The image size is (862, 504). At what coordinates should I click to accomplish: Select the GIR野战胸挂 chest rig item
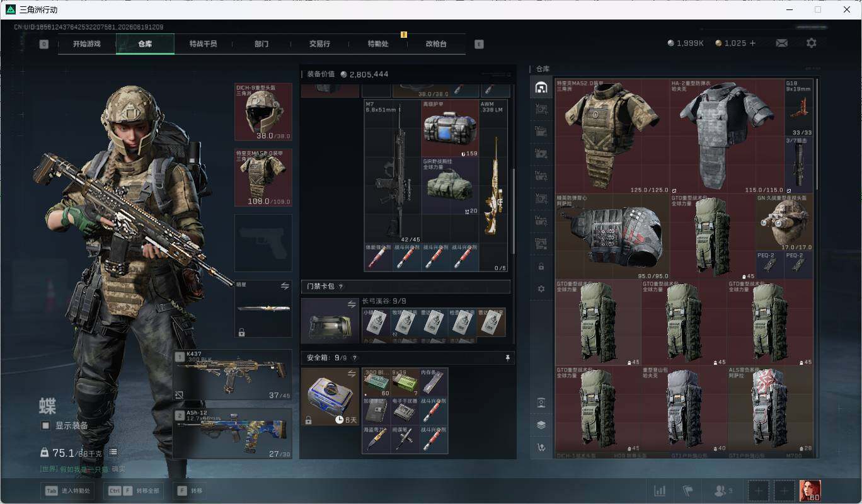coord(450,186)
